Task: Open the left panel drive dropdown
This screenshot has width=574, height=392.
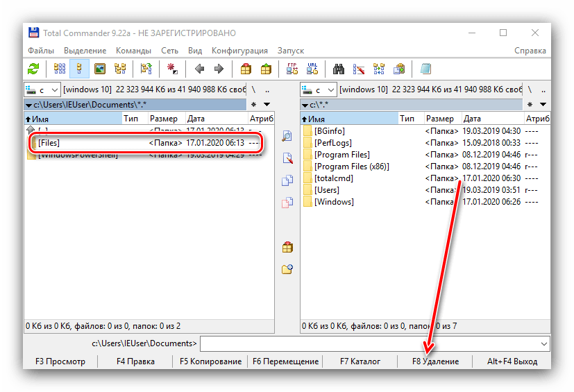Action: coord(42,90)
